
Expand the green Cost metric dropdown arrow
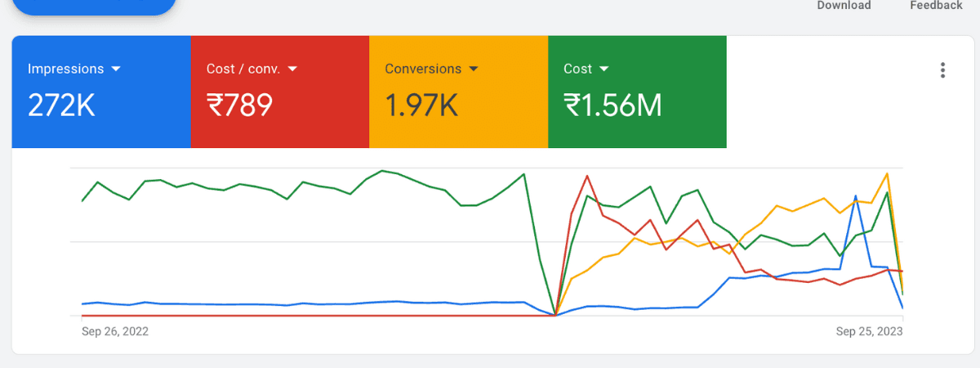pyautogui.click(x=604, y=70)
